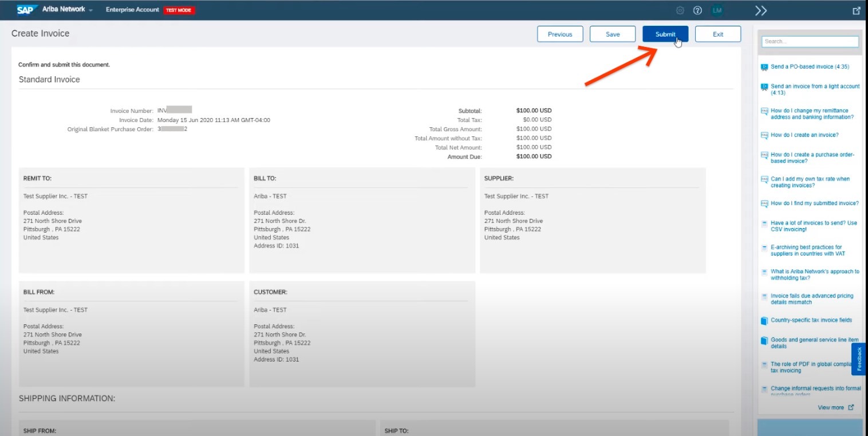Click the SUPPLIER: heading
868x436 pixels.
pos(499,178)
